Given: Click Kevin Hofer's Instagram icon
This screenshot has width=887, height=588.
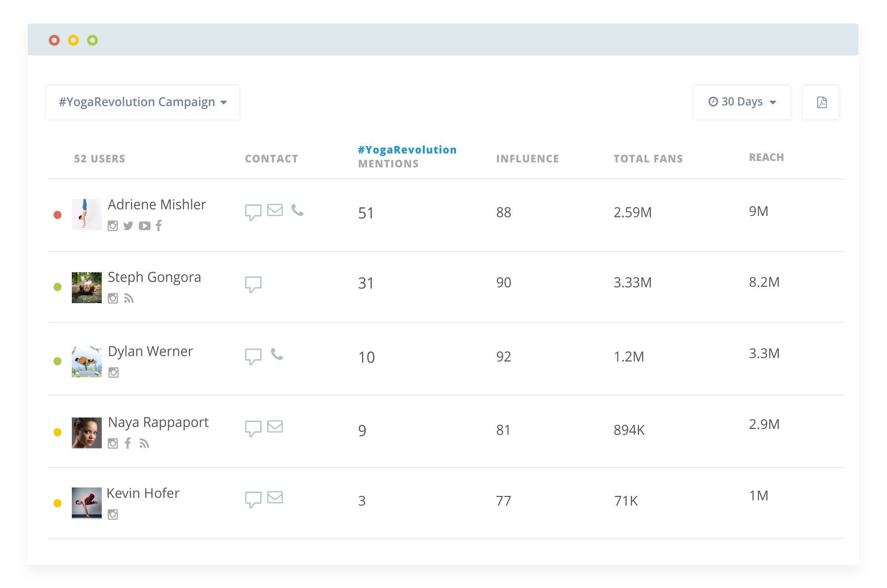Looking at the screenshot, I should (x=113, y=515).
